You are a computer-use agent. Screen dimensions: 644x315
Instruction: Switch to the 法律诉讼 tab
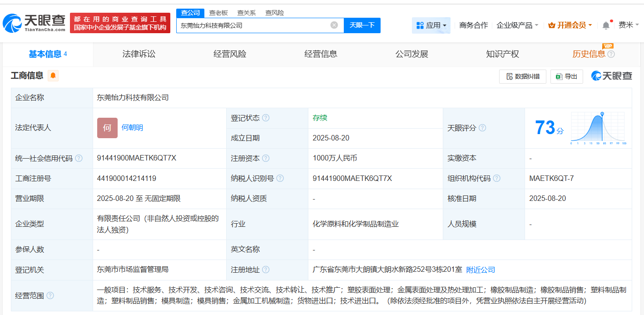[x=137, y=54]
